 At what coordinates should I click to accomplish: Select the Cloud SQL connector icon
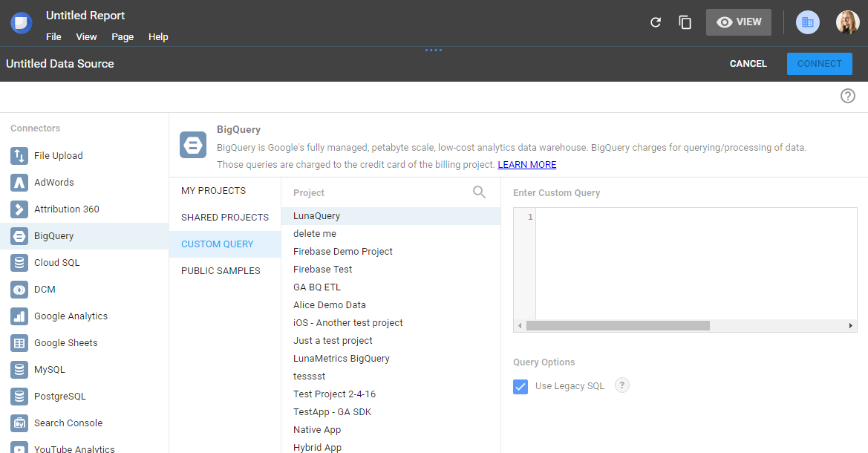tap(19, 262)
